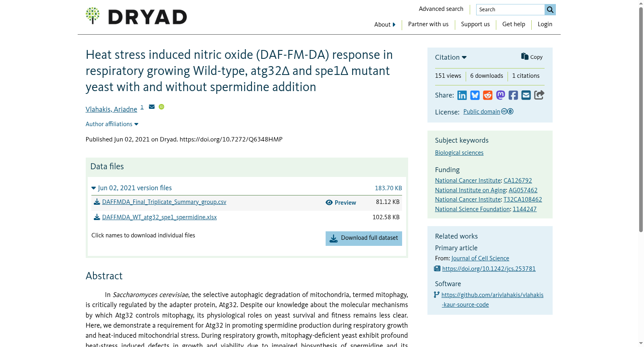This screenshot has height=347, width=644.
Task: Open grant AG057462 link
Action: click(x=523, y=190)
